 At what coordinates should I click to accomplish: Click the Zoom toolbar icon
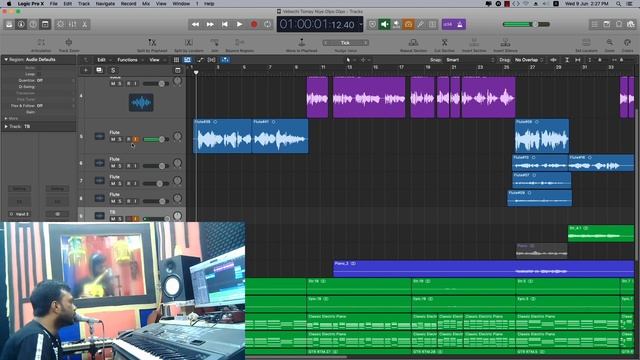(x=609, y=45)
